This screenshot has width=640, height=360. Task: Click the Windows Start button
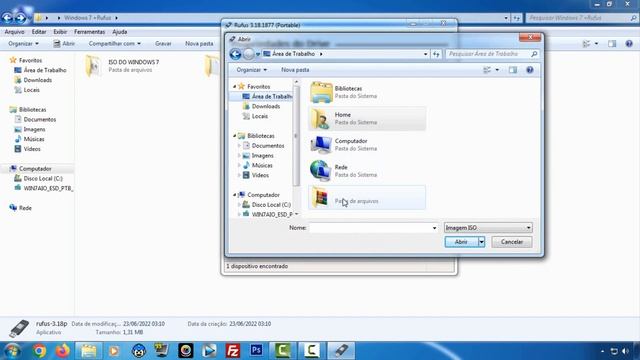tap(12, 351)
